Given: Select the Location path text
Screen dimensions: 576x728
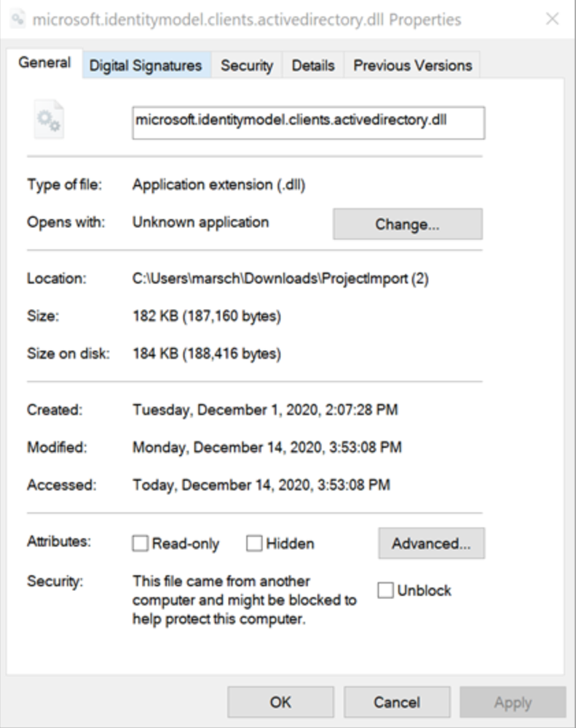Looking at the screenshot, I should [x=280, y=278].
